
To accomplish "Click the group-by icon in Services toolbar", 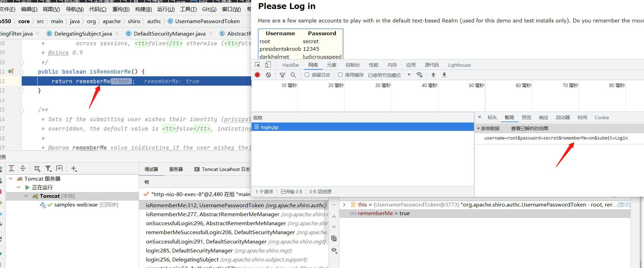I will pyautogui.click(x=37, y=168).
